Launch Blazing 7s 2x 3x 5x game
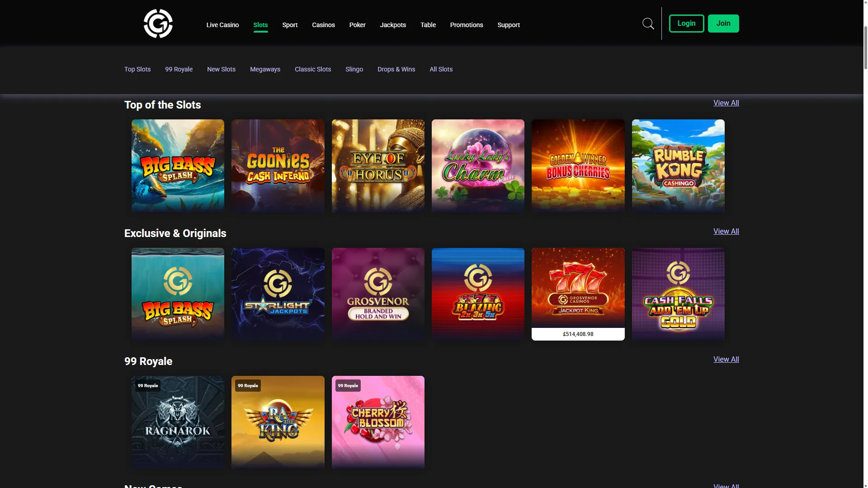This screenshot has height=488, width=868. tap(478, 294)
